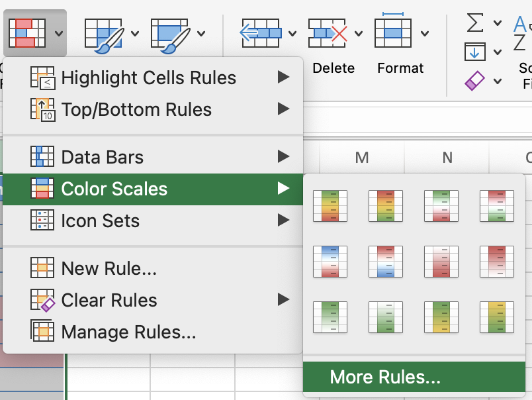This screenshot has width=532, height=400.
Task: Open the dropdown arrow beside Format as Table
Action: click(136, 33)
